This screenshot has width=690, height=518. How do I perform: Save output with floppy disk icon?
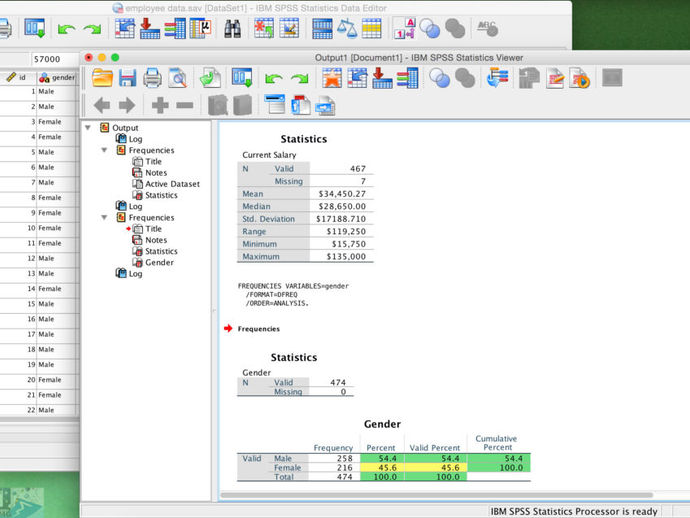tap(128, 78)
